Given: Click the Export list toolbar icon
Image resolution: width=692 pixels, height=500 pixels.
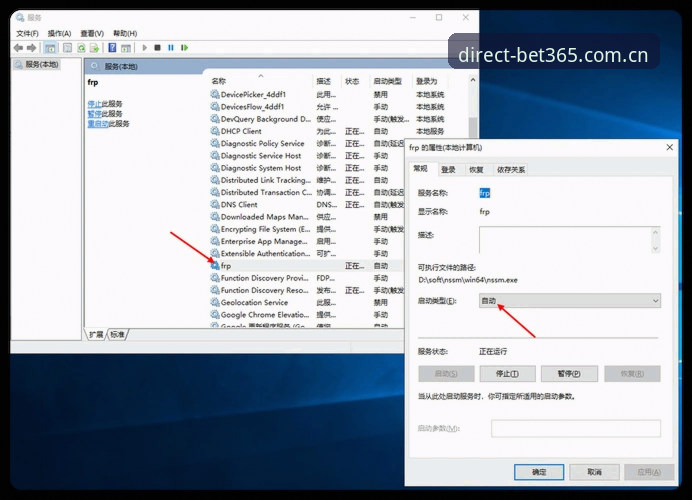Looking at the screenshot, I should (94, 48).
